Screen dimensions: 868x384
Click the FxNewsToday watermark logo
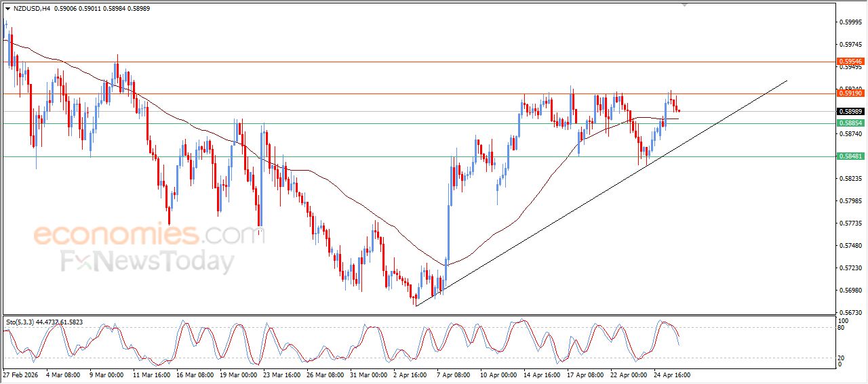coord(148,261)
